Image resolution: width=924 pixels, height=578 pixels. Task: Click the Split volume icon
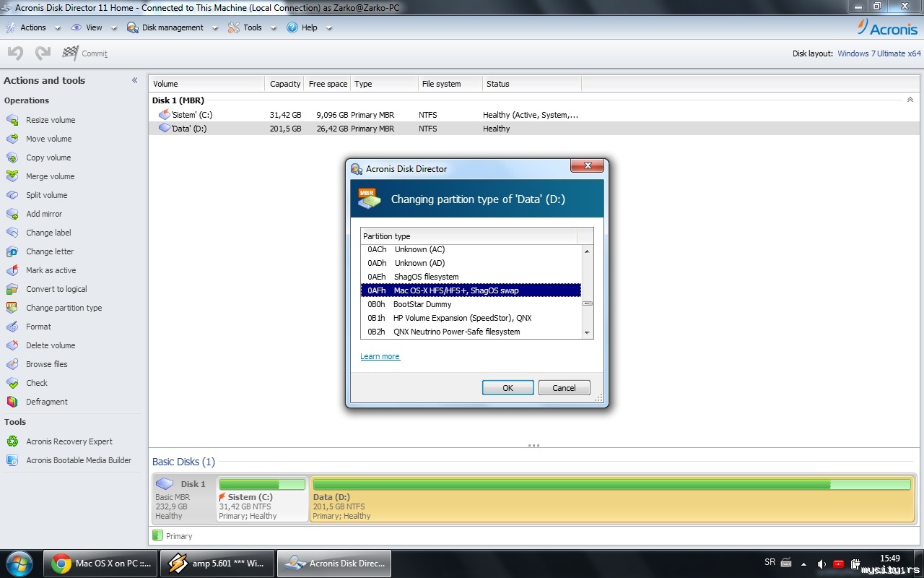(x=12, y=195)
